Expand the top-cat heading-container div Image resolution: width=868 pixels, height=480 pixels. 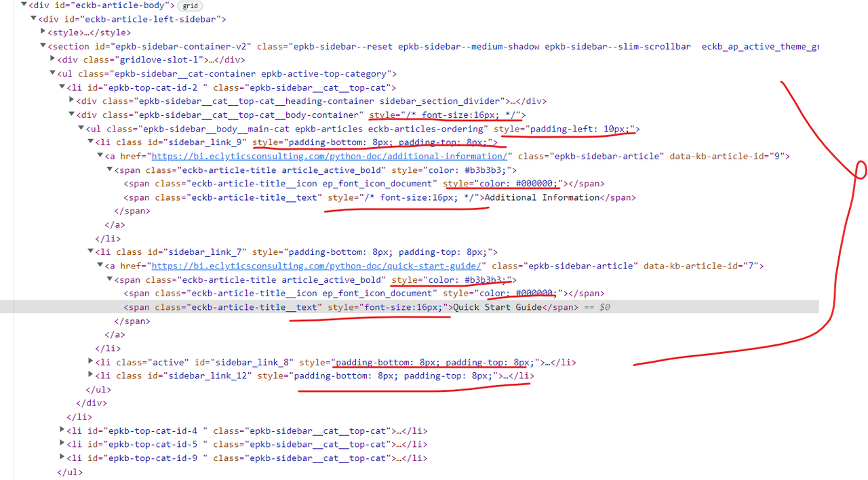click(x=72, y=101)
